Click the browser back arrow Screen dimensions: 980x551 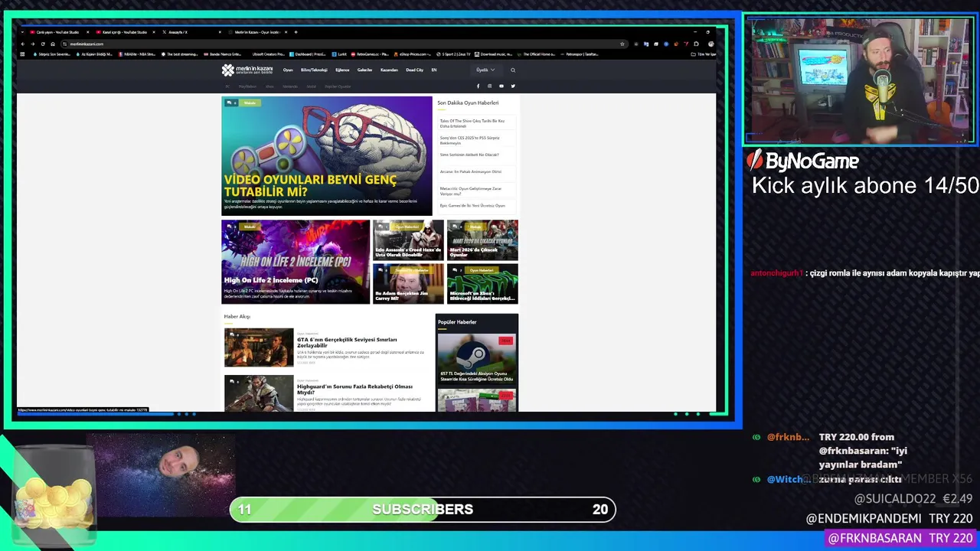(23, 44)
